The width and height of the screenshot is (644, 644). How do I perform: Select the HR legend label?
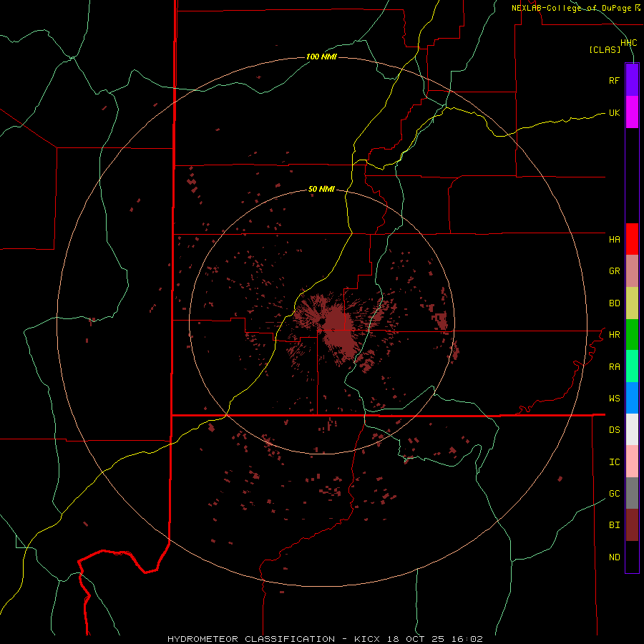point(614,335)
